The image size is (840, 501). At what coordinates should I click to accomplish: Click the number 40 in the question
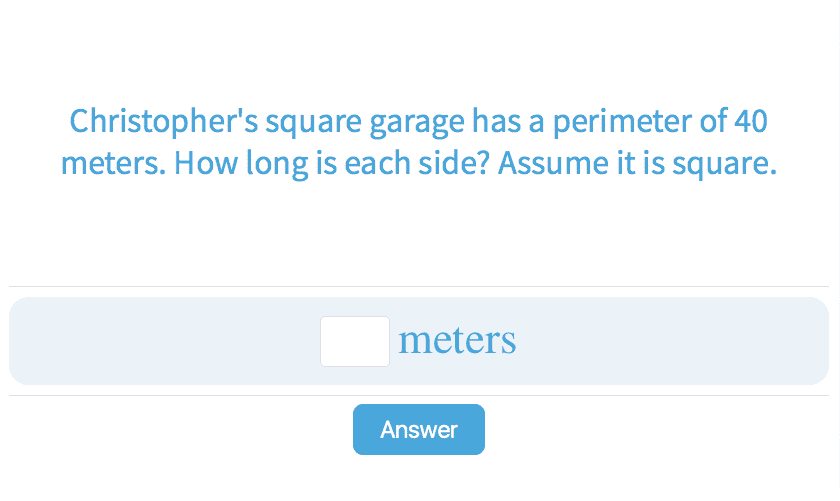pos(750,123)
